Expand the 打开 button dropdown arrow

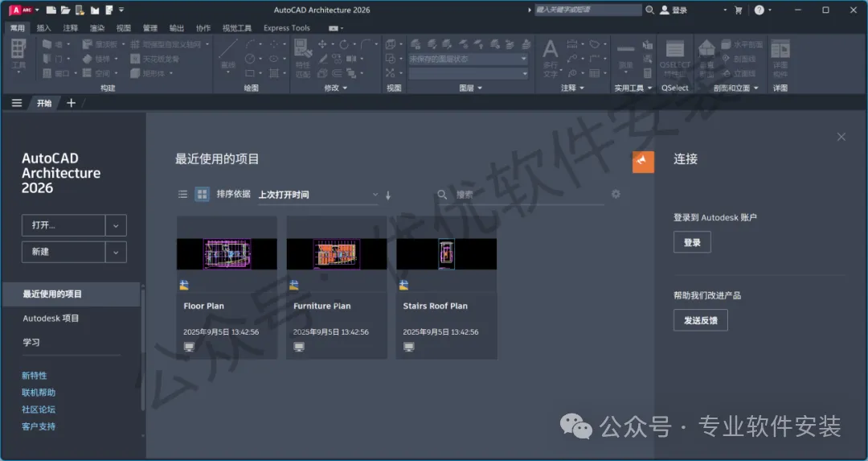116,225
